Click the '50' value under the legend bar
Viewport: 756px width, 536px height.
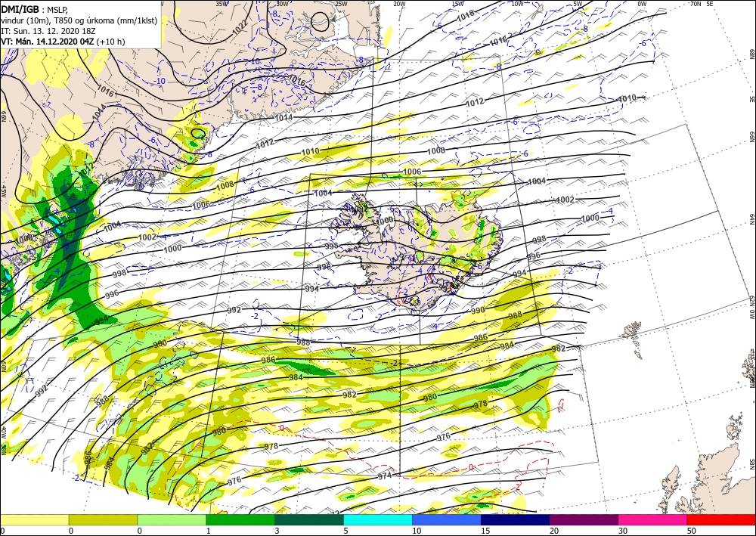pos(691,531)
